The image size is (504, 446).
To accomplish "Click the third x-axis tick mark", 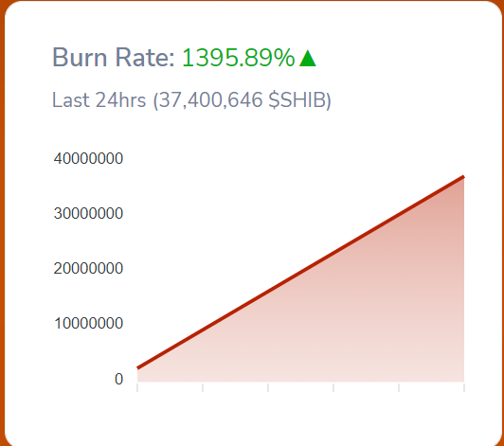I will (268, 387).
